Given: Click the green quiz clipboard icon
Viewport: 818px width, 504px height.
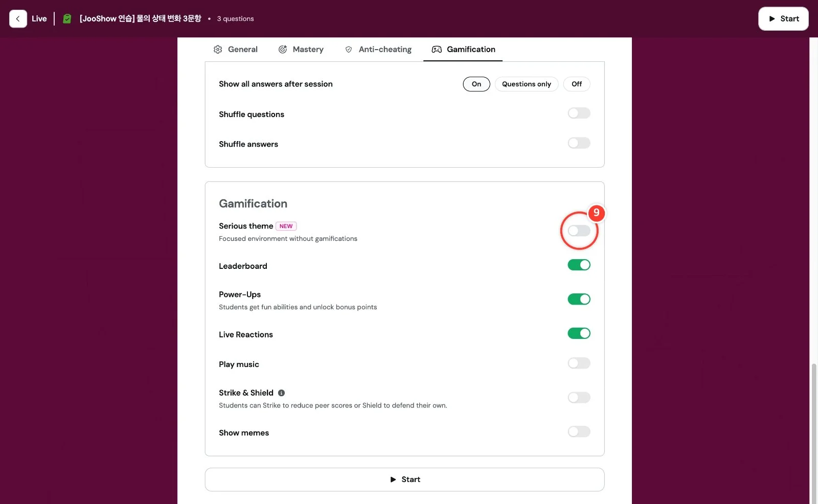Looking at the screenshot, I should 67,19.
